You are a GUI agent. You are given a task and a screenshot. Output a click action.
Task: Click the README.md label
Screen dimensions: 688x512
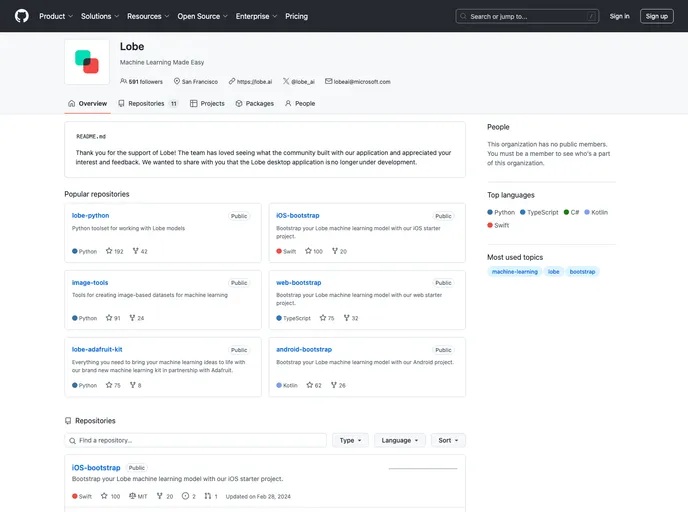point(91,136)
